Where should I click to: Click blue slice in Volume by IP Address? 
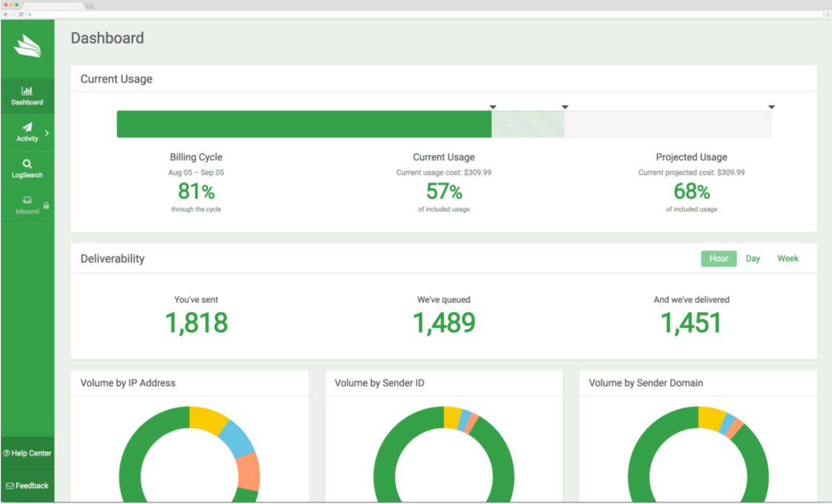click(238, 439)
